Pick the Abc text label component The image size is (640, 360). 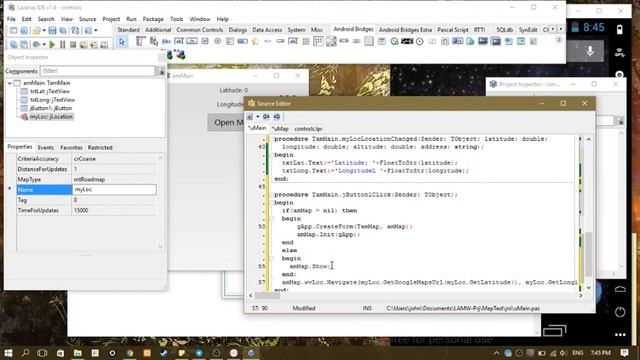tap(166, 42)
